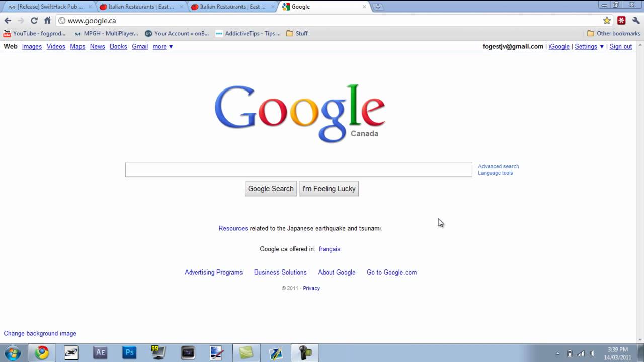Open the iGoogle link

[x=559, y=46]
